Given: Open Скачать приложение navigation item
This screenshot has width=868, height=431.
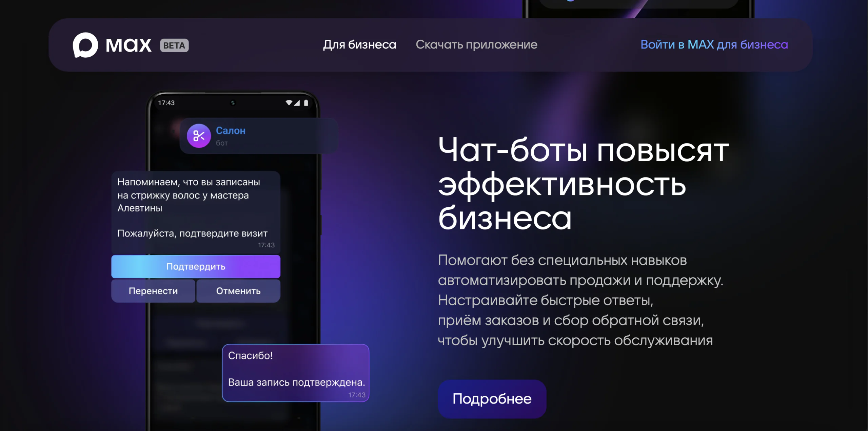Looking at the screenshot, I should coord(476,45).
